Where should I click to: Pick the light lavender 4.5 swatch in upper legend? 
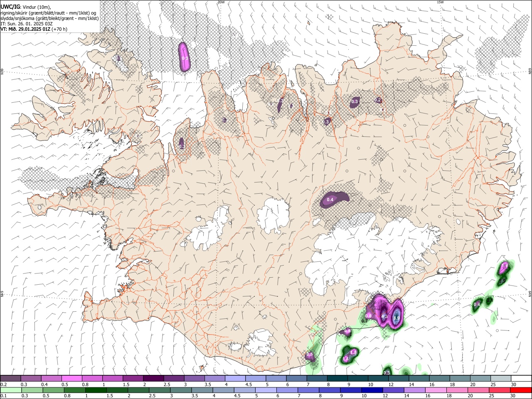[x=256, y=378]
